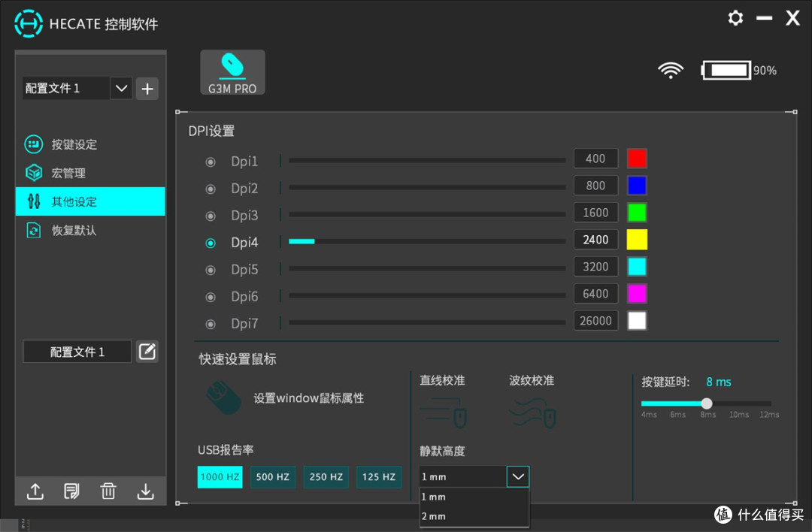The height and width of the screenshot is (532, 812).
Task: Open the magenta Dpi6 color swatch
Action: click(637, 294)
